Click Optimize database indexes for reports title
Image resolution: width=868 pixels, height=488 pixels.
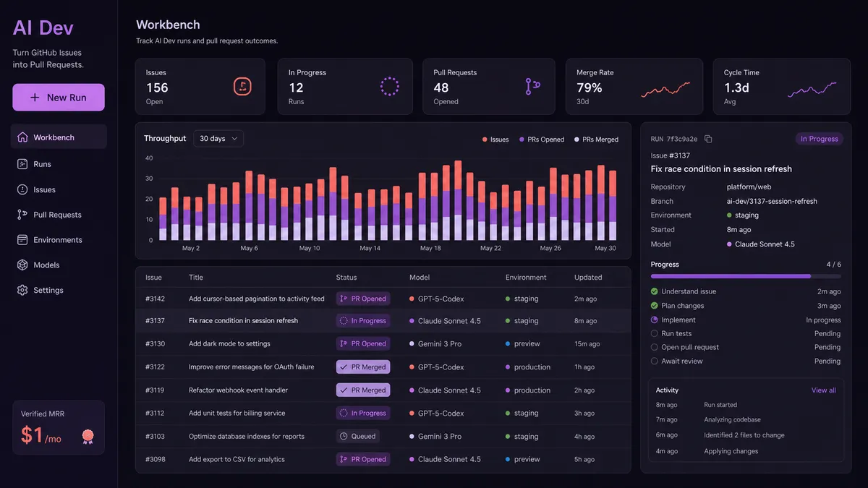tap(247, 437)
